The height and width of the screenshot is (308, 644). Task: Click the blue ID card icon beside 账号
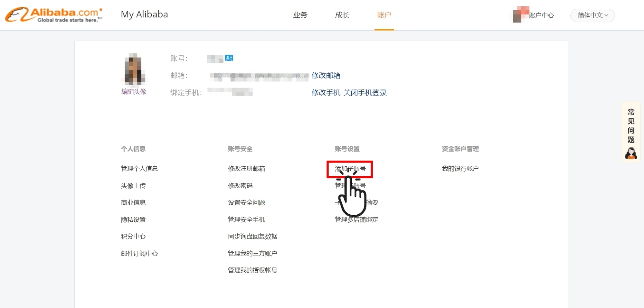tap(229, 58)
